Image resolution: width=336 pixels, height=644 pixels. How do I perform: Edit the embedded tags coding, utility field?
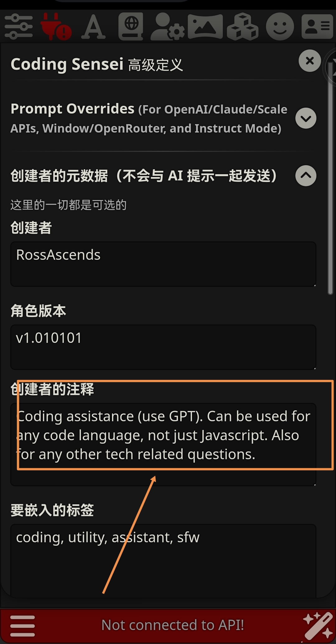163,557
